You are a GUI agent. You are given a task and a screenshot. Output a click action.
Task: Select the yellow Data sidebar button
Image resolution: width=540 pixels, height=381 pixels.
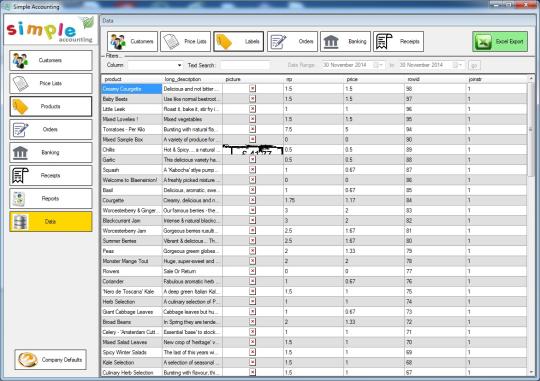pos(51,222)
